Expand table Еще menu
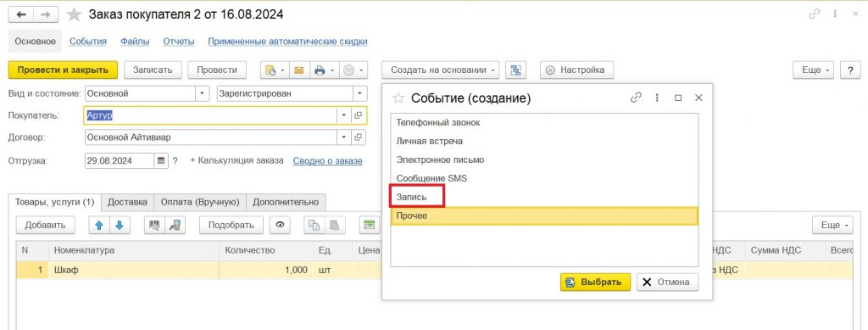The height and width of the screenshot is (330, 868). [833, 225]
